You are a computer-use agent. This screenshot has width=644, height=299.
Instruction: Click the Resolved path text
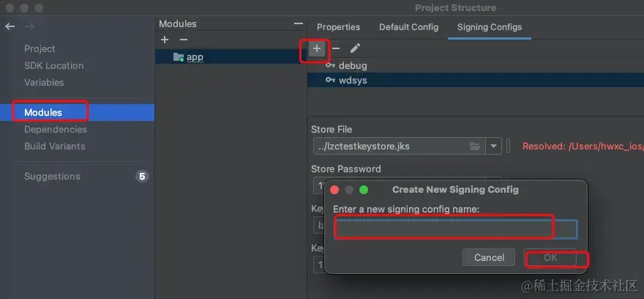[x=583, y=146]
